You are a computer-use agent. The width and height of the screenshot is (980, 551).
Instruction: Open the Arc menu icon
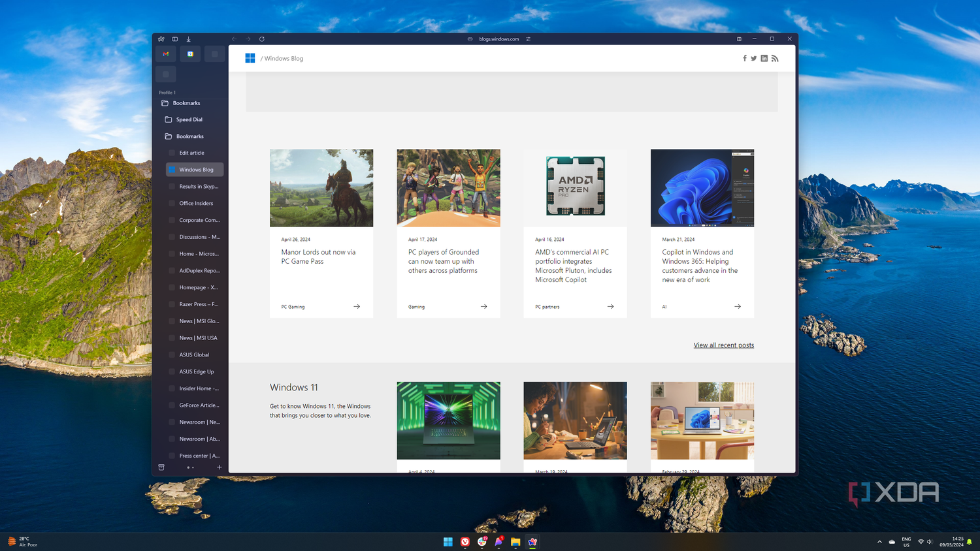pos(161,39)
